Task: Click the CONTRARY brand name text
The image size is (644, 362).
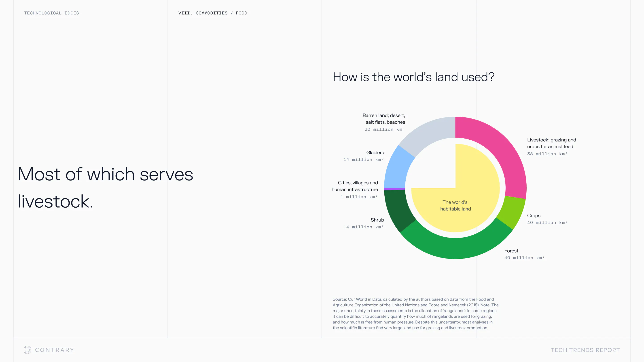Action: (55, 350)
